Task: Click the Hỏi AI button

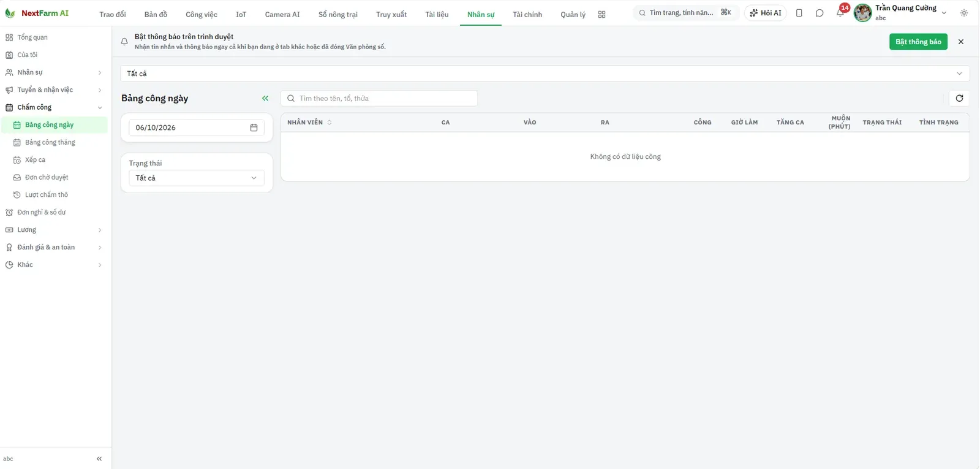Action: click(766, 13)
